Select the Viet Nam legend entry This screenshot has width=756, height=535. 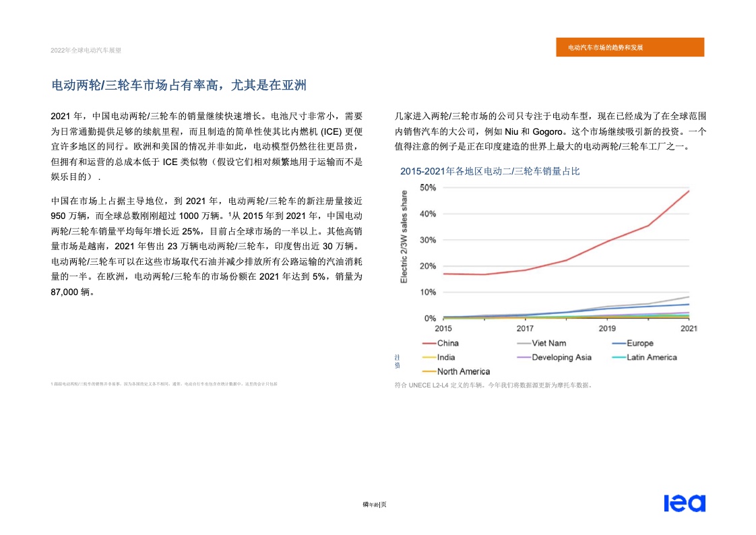point(548,344)
